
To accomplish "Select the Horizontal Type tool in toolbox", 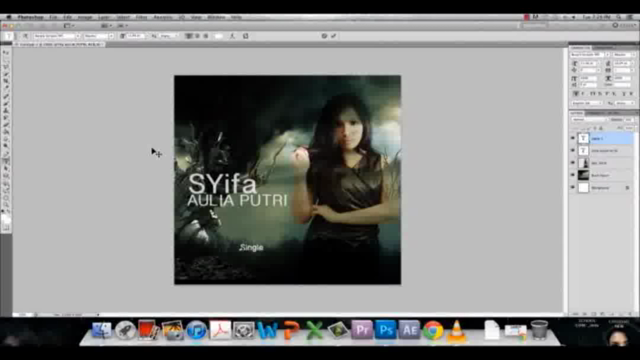I will [x=6, y=161].
